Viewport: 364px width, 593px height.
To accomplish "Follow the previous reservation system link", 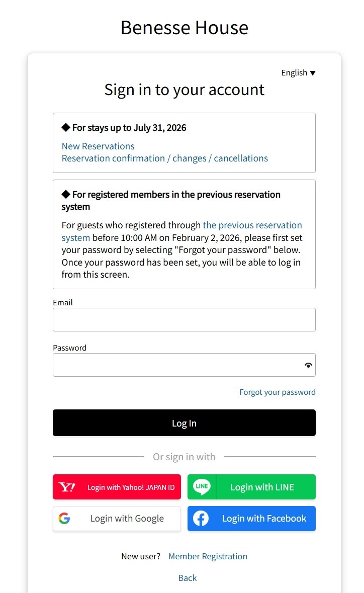I will [x=252, y=225].
